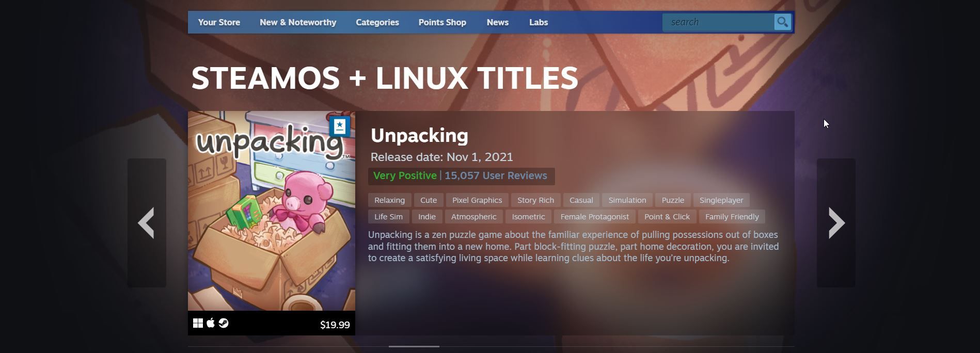
Task: Open the 15,057 User Reviews link
Action: point(496,176)
